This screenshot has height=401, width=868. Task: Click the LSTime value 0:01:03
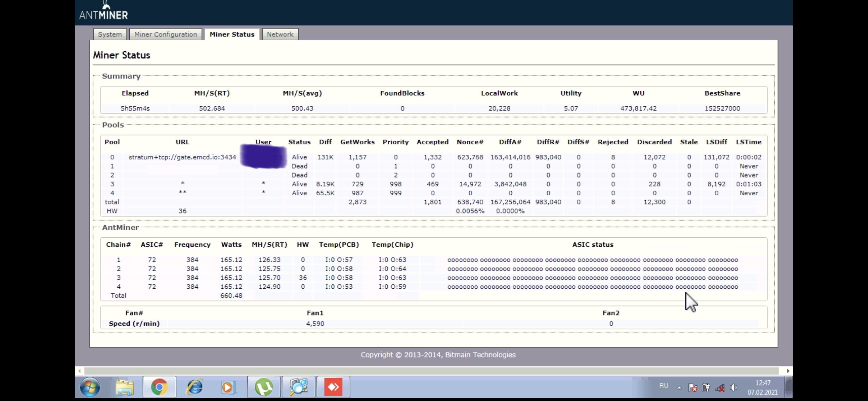[749, 184]
